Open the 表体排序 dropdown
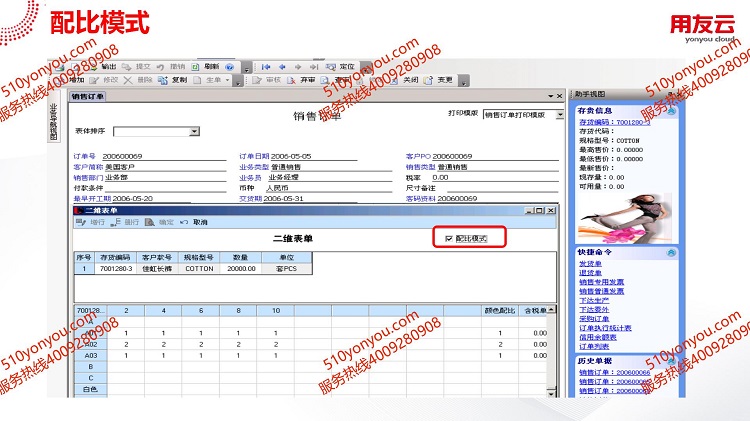 point(194,131)
